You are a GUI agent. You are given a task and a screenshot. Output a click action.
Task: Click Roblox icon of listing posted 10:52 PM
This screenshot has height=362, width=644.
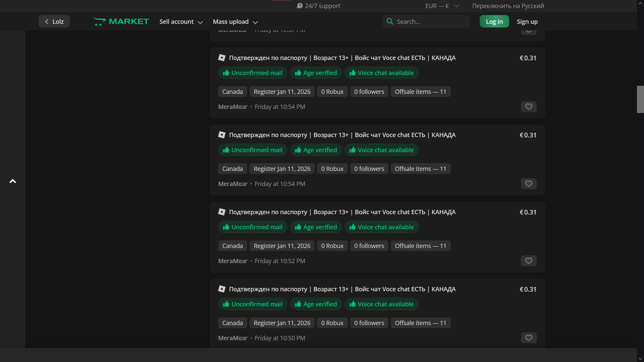click(x=222, y=212)
